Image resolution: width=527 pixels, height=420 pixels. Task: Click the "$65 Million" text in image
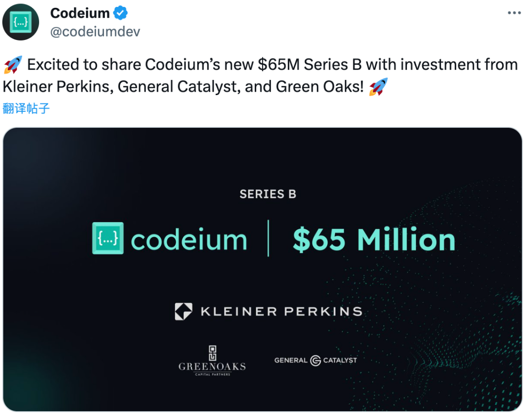point(374,240)
